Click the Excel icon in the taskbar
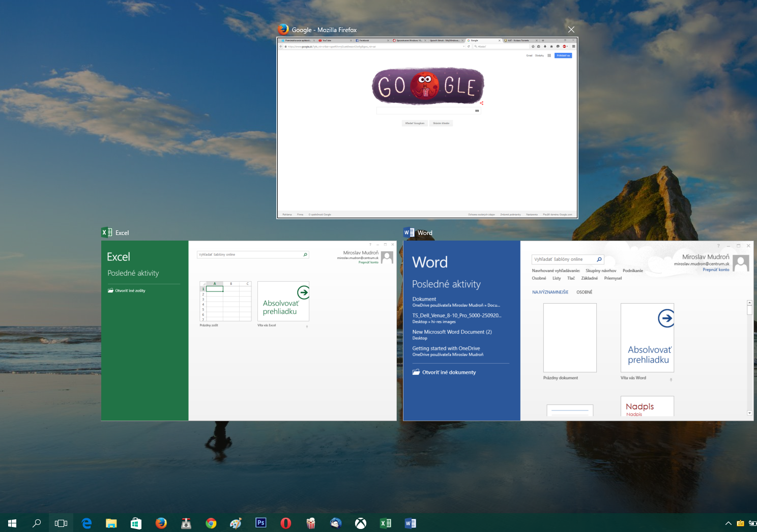 pyautogui.click(x=386, y=523)
